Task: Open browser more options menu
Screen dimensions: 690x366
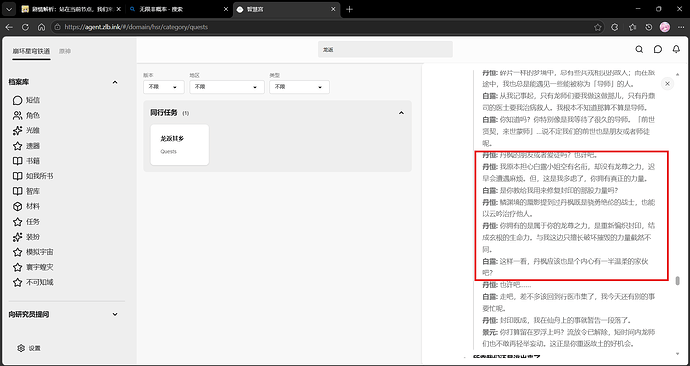Action: 680,27
